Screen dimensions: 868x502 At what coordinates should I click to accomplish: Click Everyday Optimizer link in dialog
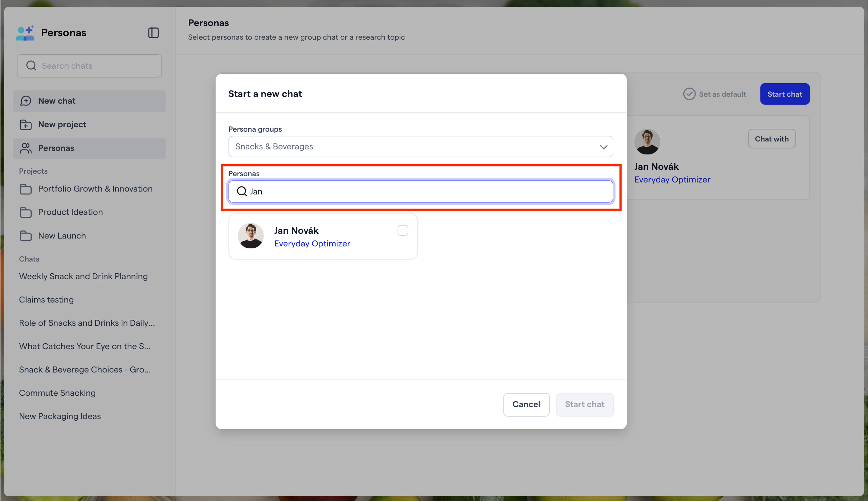pos(312,243)
